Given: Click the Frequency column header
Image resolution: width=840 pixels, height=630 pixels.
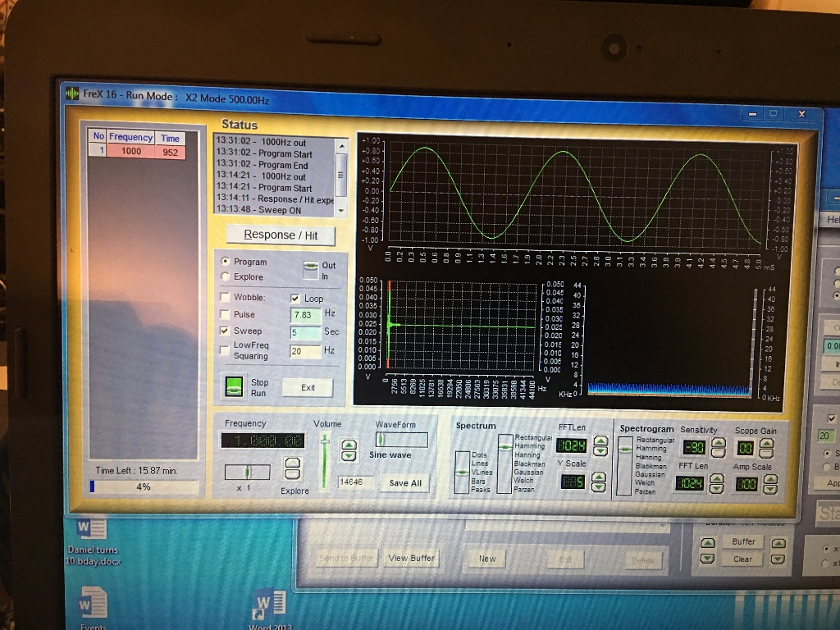Looking at the screenshot, I should [x=130, y=137].
